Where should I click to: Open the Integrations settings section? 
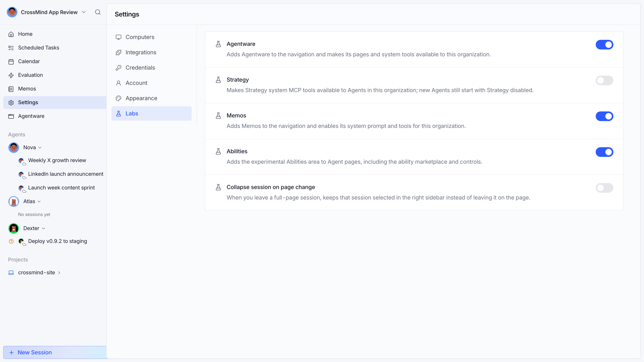(152, 52)
